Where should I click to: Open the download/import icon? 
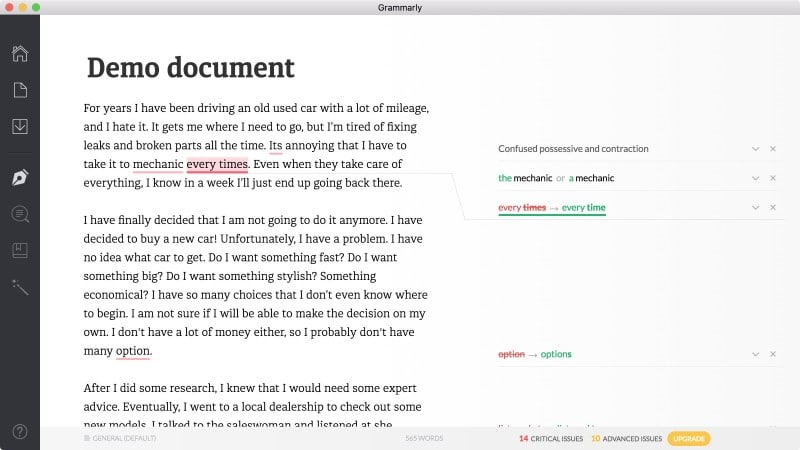[x=20, y=127]
